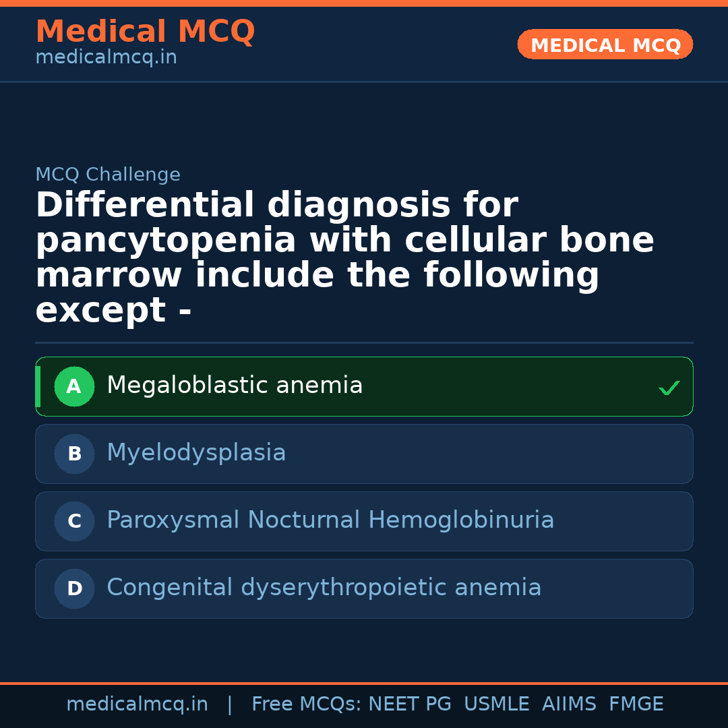The image size is (728, 728).
Task: Open the medicalmcq.in footer link
Action: tap(137, 704)
